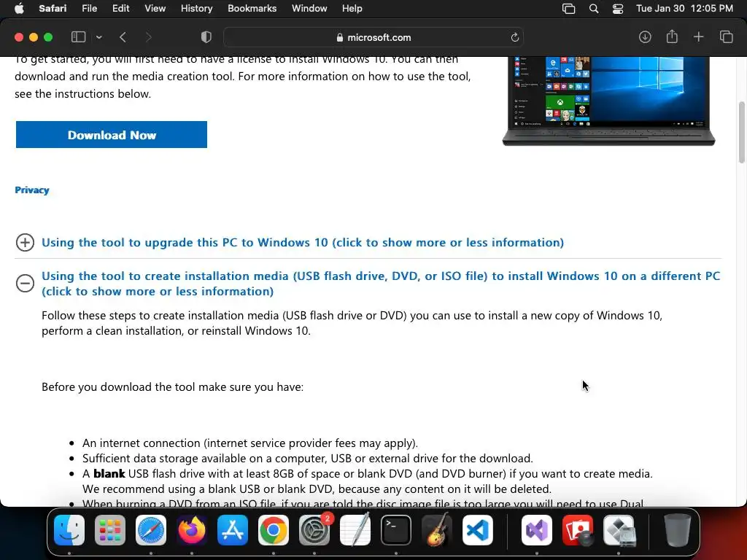
Task: Open a new tab
Action: coord(698,36)
